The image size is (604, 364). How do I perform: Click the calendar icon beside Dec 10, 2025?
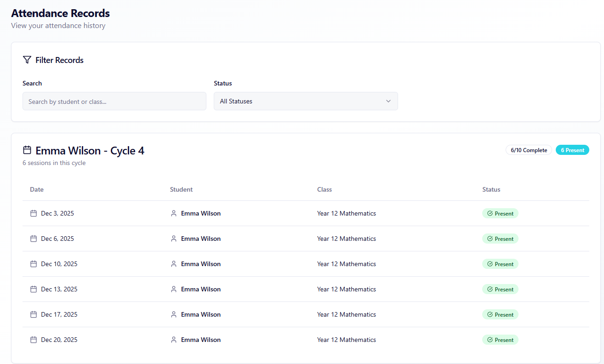[x=33, y=264]
